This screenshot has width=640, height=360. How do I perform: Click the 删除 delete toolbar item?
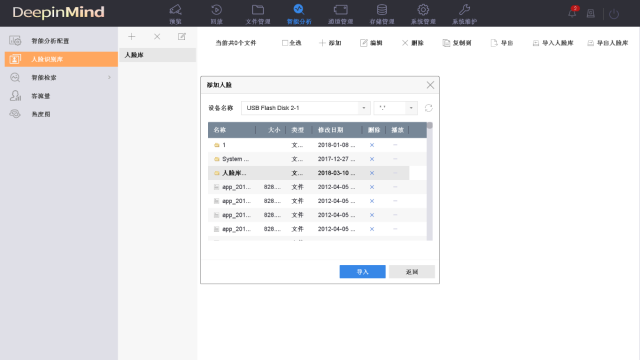(x=413, y=43)
